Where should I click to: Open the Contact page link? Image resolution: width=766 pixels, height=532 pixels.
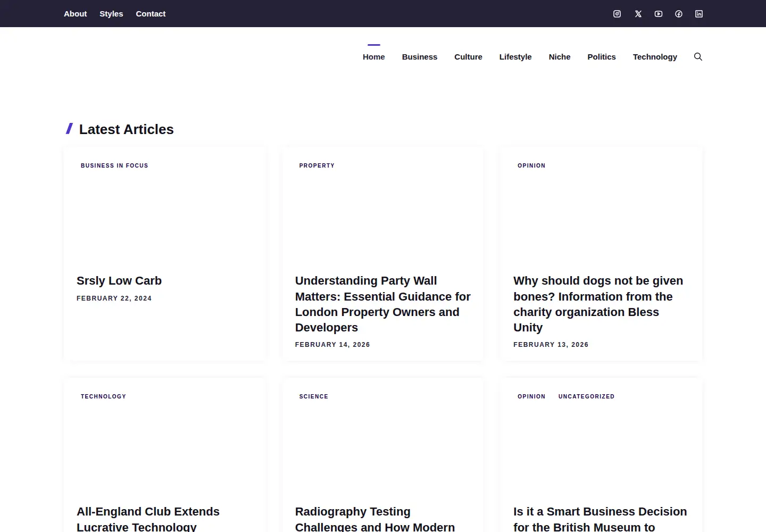click(151, 14)
